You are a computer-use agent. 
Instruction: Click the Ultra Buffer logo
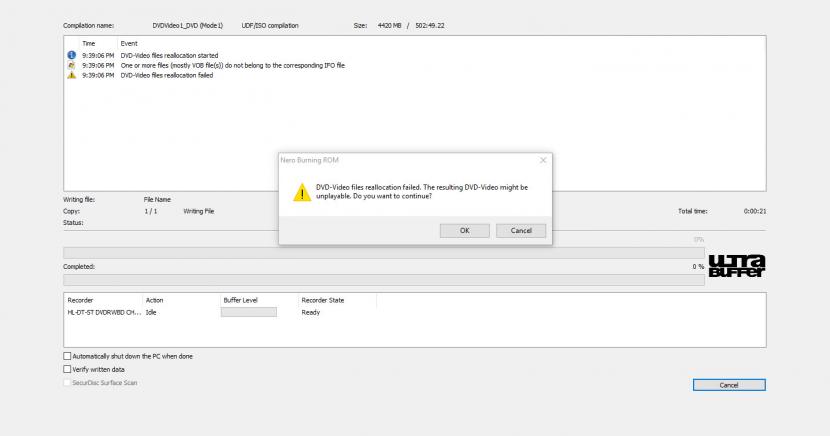coord(737,266)
